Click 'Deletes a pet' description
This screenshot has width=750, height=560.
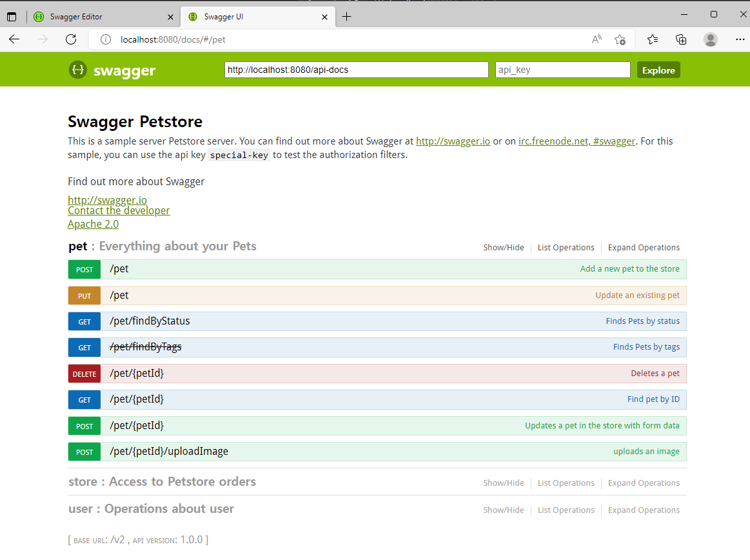[x=655, y=374]
